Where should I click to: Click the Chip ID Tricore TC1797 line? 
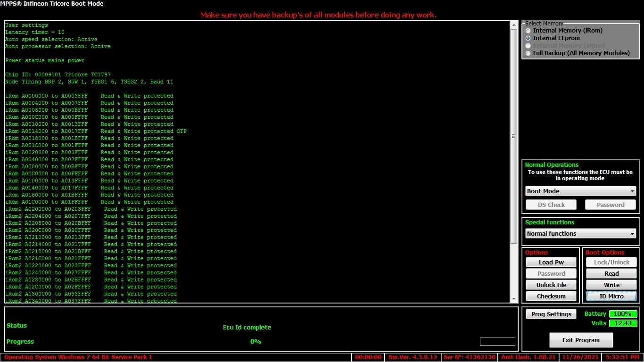tap(58, 74)
